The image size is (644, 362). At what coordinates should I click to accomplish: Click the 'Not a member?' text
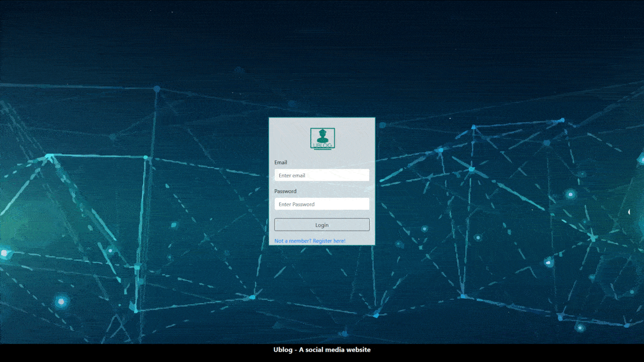coord(292,241)
